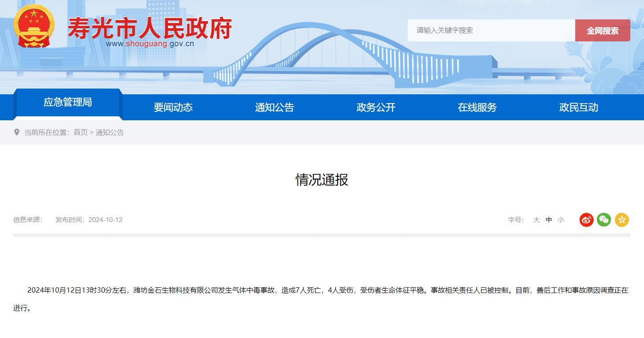Open the 政民互动 navigation menu
Viewport: 644px width, 338px height.
[578, 108]
